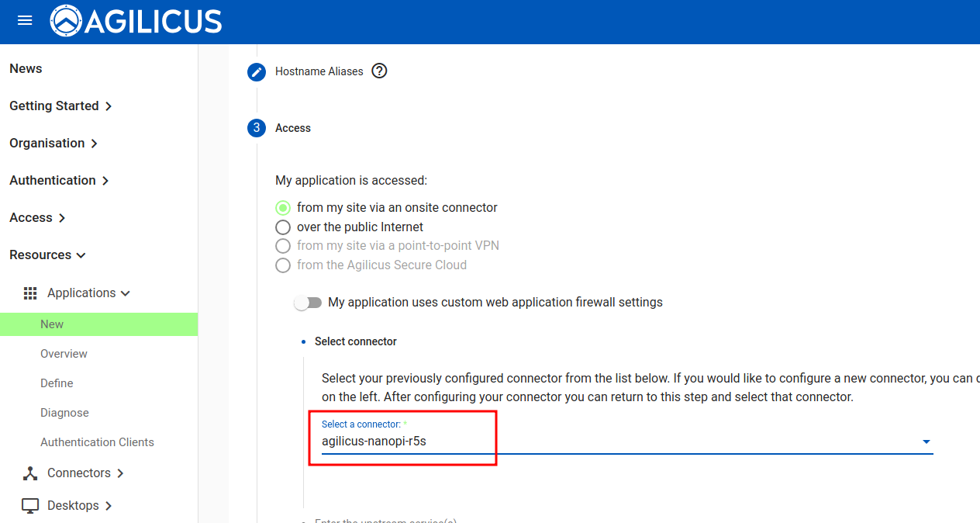Open the Hostname Aliases help icon
The width and height of the screenshot is (980, 523).
[x=379, y=71]
